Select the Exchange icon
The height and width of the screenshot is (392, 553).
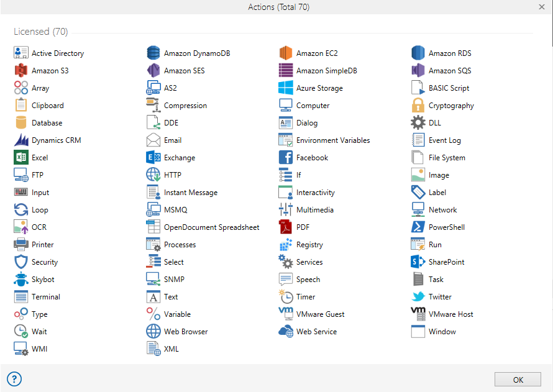[153, 157]
